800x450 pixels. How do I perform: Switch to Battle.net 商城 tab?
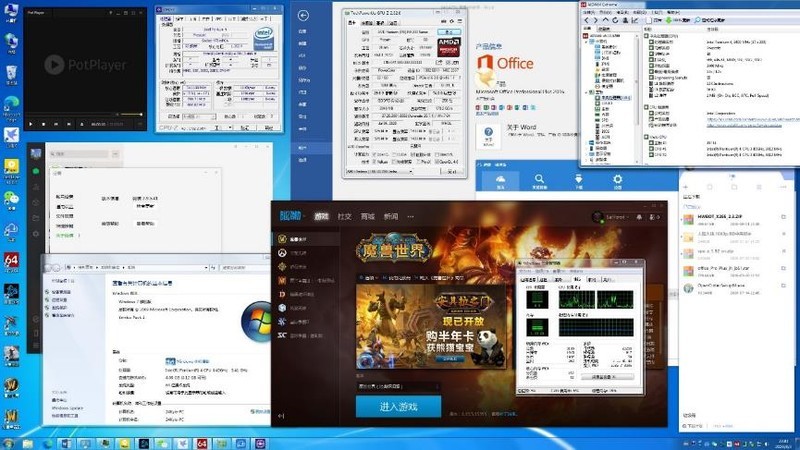click(367, 216)
